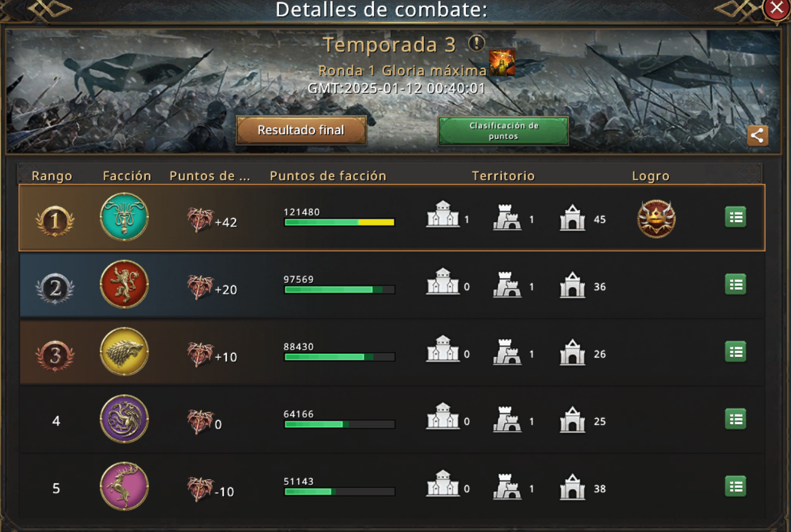Select the teal kraken faction emblem
Viewport: 791px width, 532px height.
(124, 217)
